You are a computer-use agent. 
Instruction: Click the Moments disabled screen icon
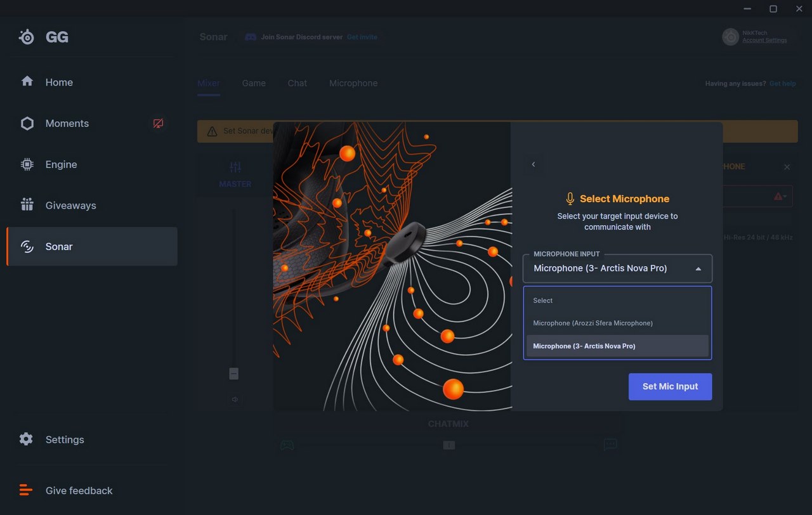[158, 124]
